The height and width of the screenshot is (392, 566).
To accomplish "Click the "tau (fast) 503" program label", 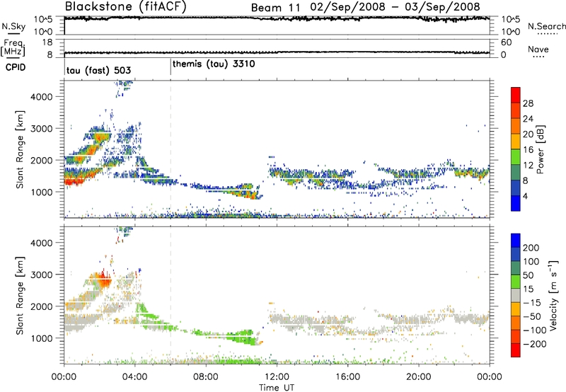I will (x=98, y=70).
